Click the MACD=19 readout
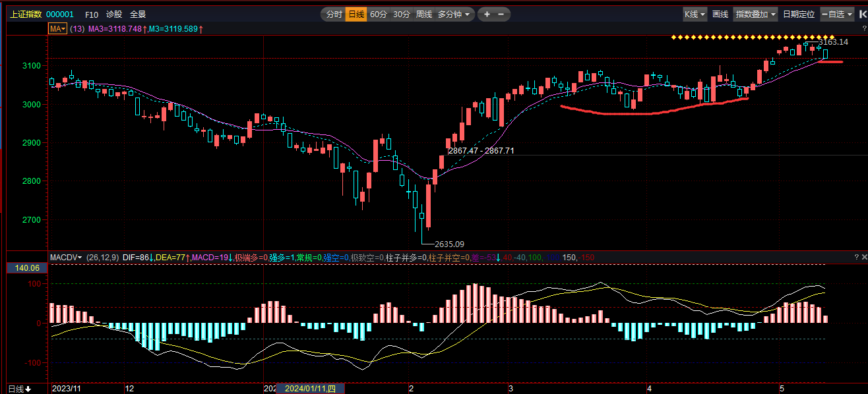 coord(210,257)
